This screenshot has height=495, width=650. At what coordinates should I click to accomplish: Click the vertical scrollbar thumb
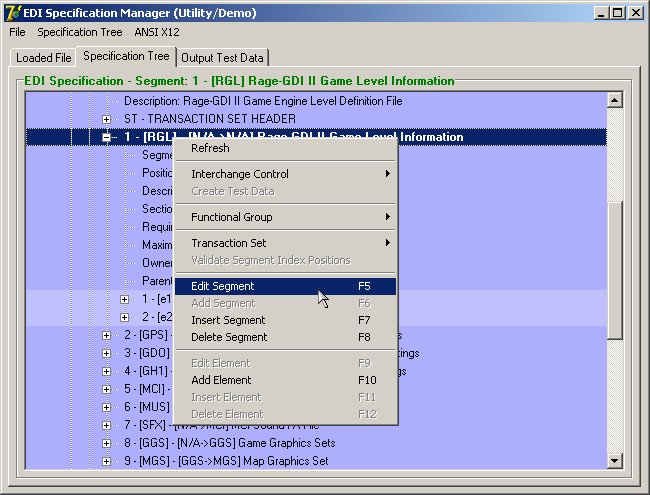(615, 271)
